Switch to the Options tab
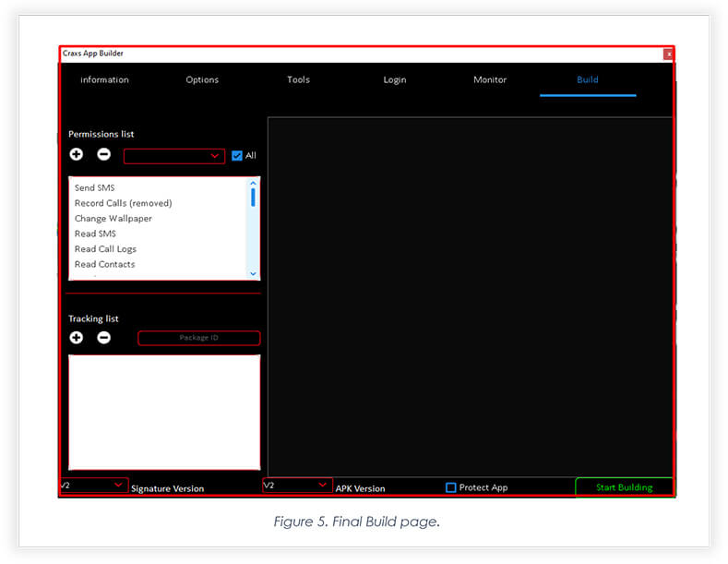Viewport: 728px width, 564px height. [x=202, y=80]
